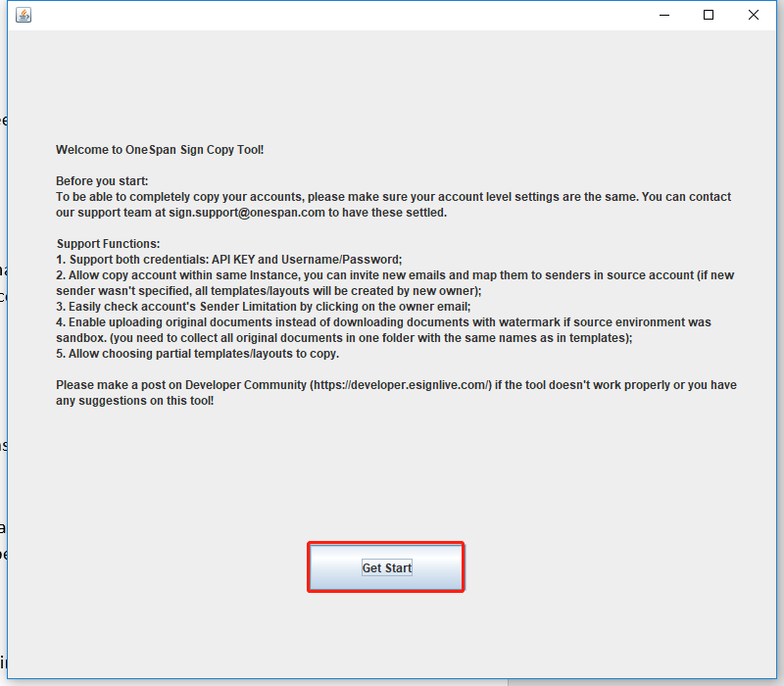Minimize the OneSpan Sign Copy Tool window

664,15
